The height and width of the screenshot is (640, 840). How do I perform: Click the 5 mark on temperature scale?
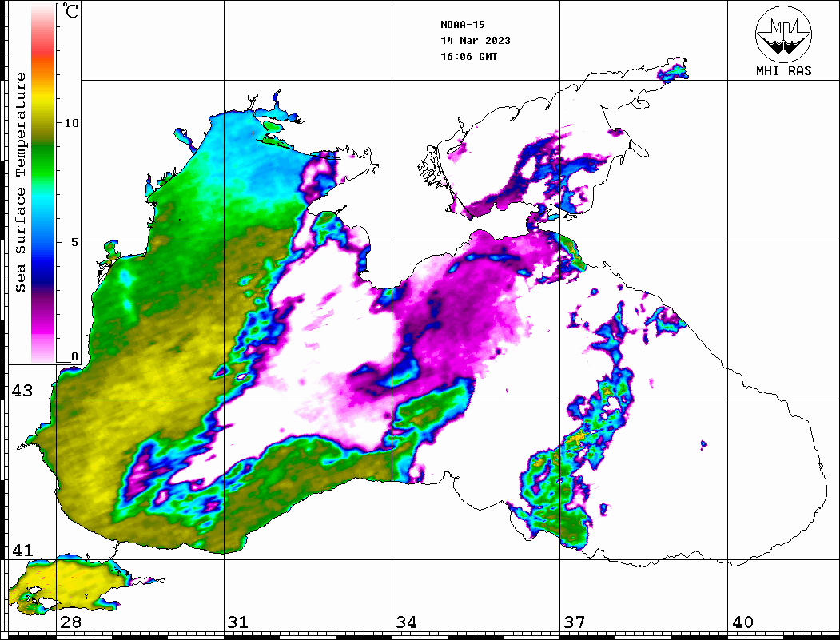pyautogui.click(x=75, y=242)
